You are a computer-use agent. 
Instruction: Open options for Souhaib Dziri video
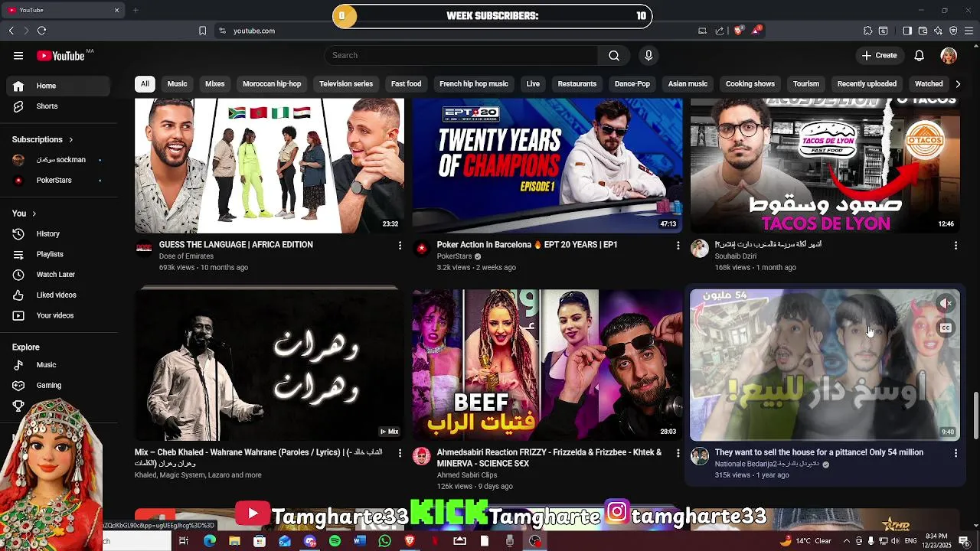point(955,245)
